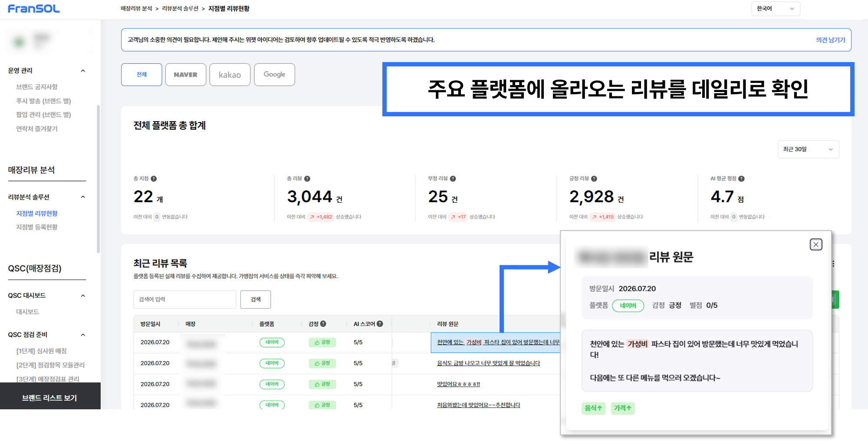Screen dimensions: 868x441
Task: Open [1단계] 심사원 매칭 menu item
Action: (x=42, y=351)
